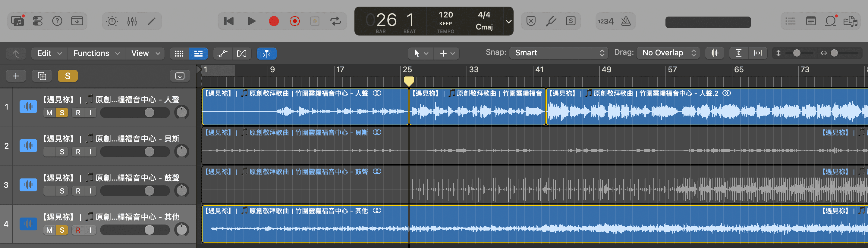The width and height of the screenshot is (868, 248).
Task: Enable input monitoring on track 1
Action: pyautogui.click(x=90, y=113)
